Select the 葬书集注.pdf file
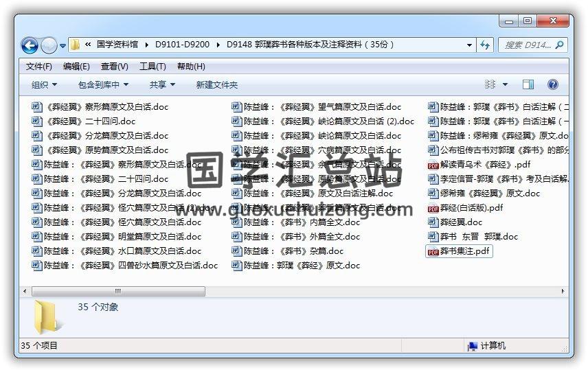Viewport: 588px width, 372px height. 459,251
